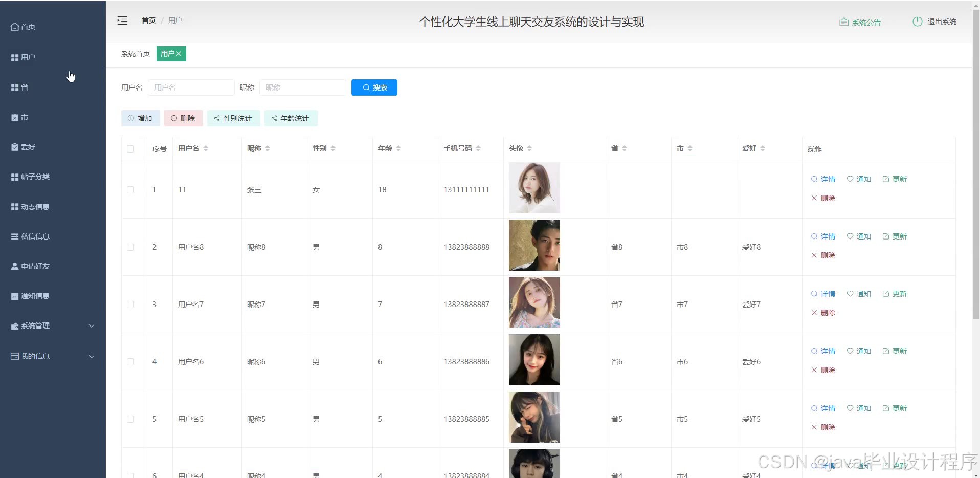
Task: Check the row for 用户名6
Action: 130,362
